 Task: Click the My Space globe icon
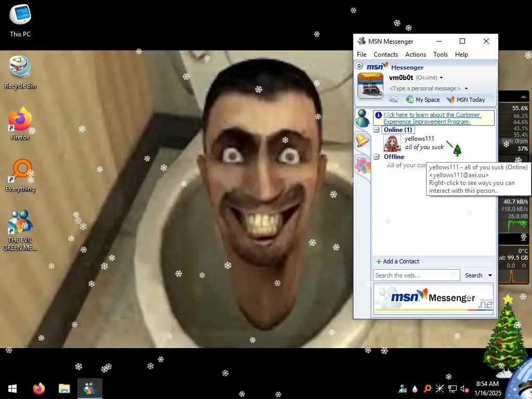tap(410, 99)
